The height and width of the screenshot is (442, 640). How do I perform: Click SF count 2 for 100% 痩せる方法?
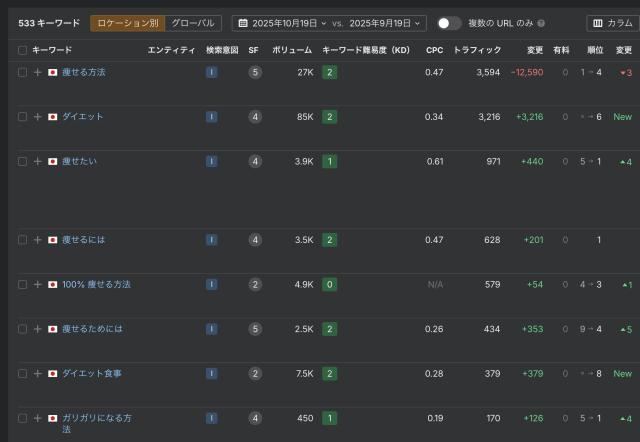255,284
